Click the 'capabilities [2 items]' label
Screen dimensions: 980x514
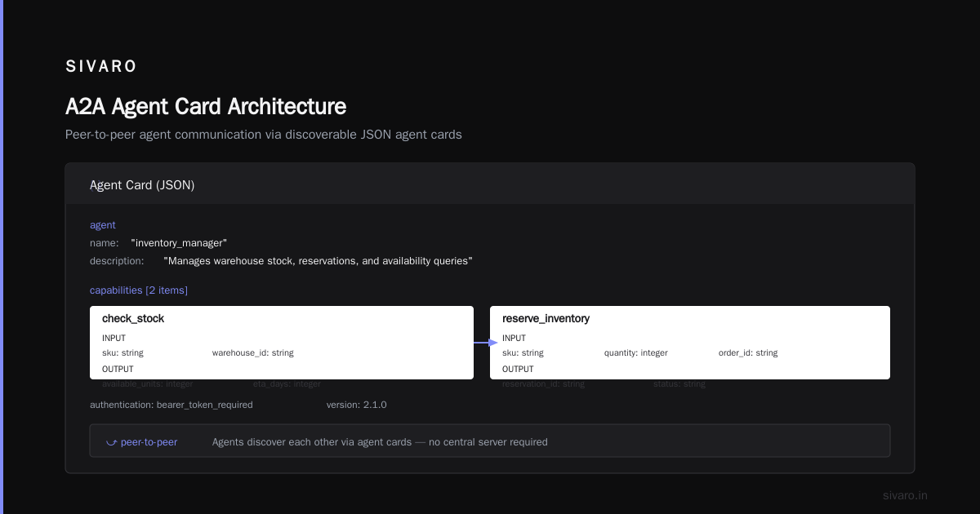pos(139,290)
